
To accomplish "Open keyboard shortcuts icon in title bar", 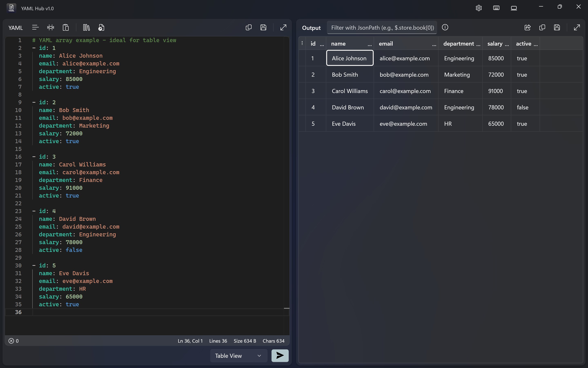I will [x=496, y=8].
